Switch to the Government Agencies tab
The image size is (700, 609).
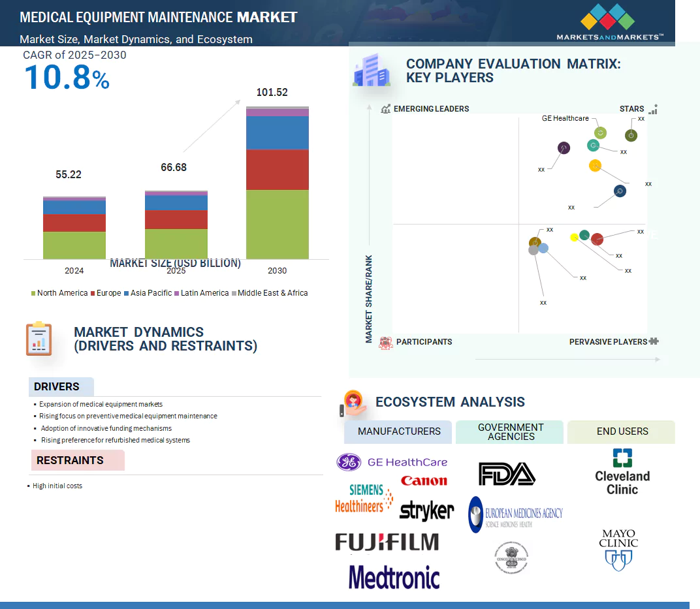(x=510, y=431)
